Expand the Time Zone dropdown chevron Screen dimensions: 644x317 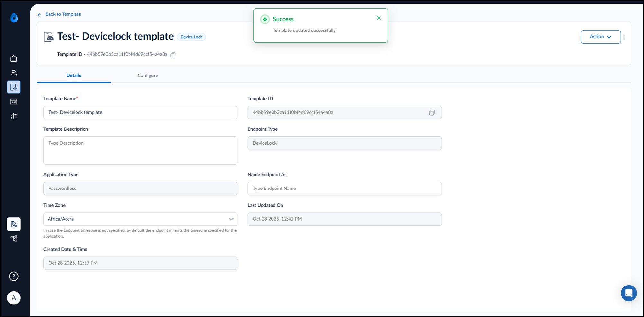point(231,219)
